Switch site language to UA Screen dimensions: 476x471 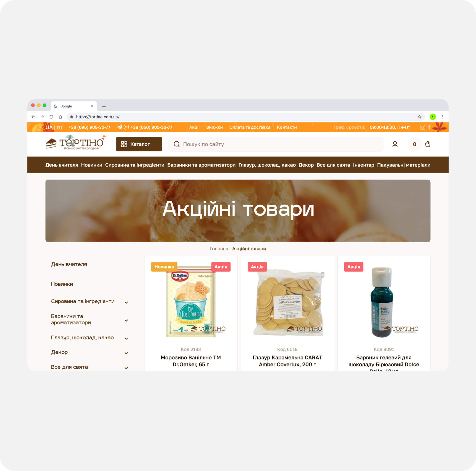pyautogui.click(x=49, y=127)
